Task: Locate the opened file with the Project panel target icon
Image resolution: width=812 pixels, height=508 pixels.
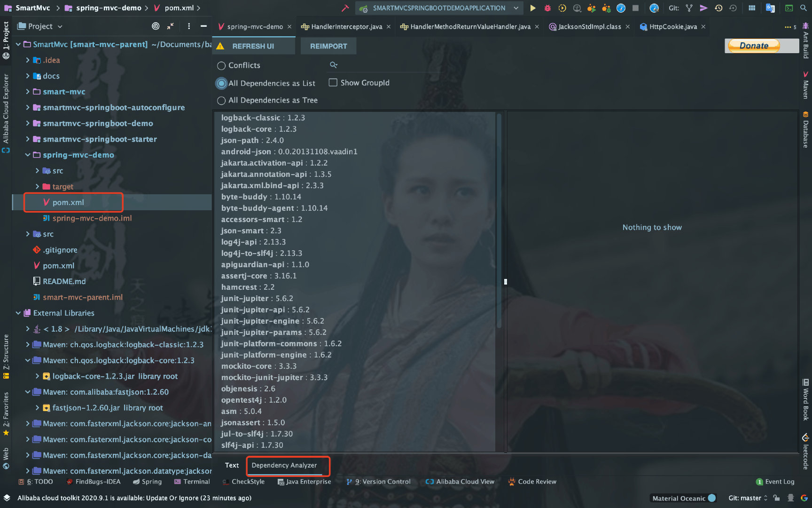Action: click(156, 26)
